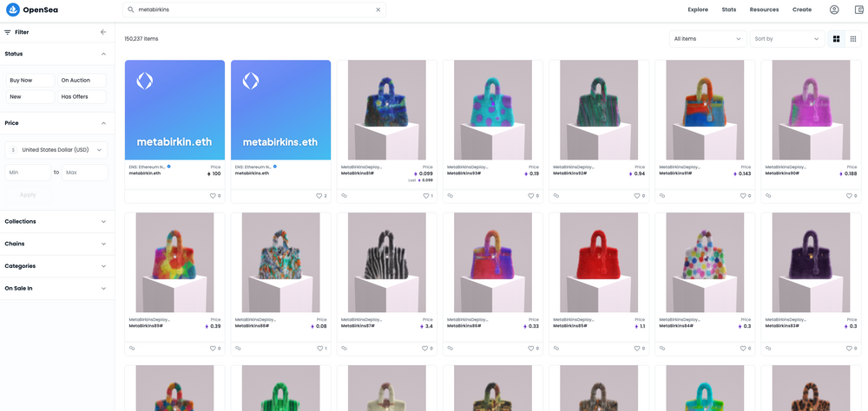Open the metabirkins.eth item name link

click(252, 173)
